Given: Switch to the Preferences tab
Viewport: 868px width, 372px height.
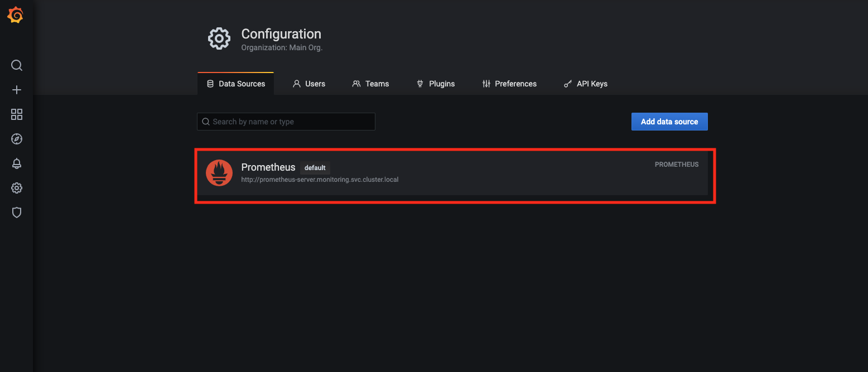Looking at the screenshot, I should point(509,84).
